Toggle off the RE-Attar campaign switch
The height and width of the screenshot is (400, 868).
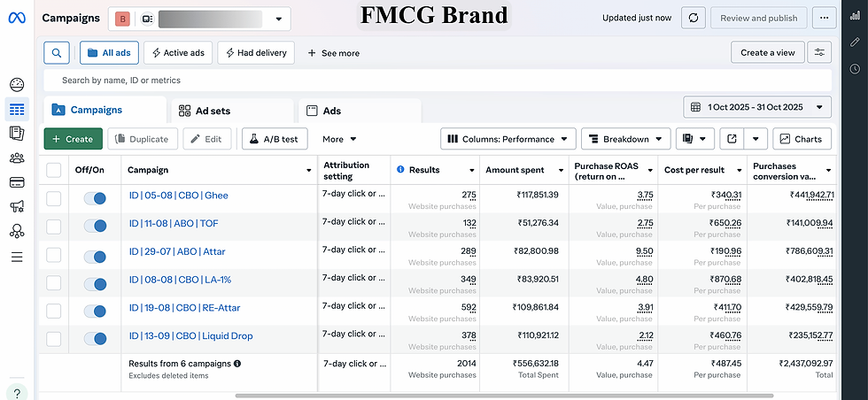(x=96, y=312)
